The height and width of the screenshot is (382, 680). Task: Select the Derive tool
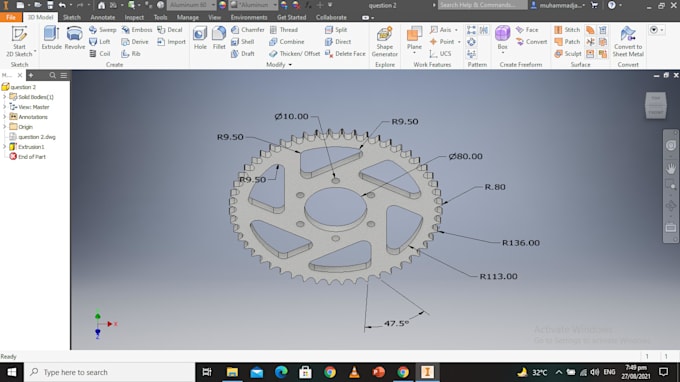tap(135, 42)
